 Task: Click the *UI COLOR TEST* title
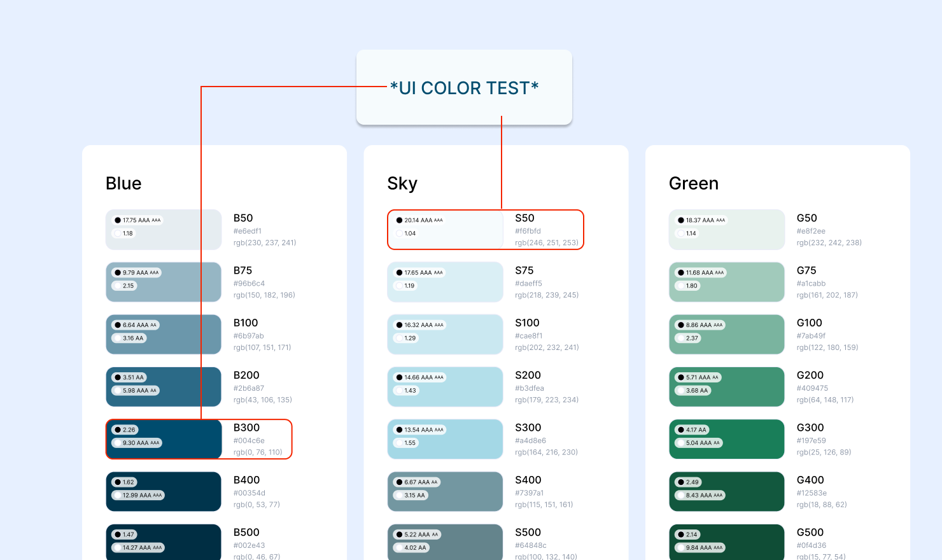464,88
